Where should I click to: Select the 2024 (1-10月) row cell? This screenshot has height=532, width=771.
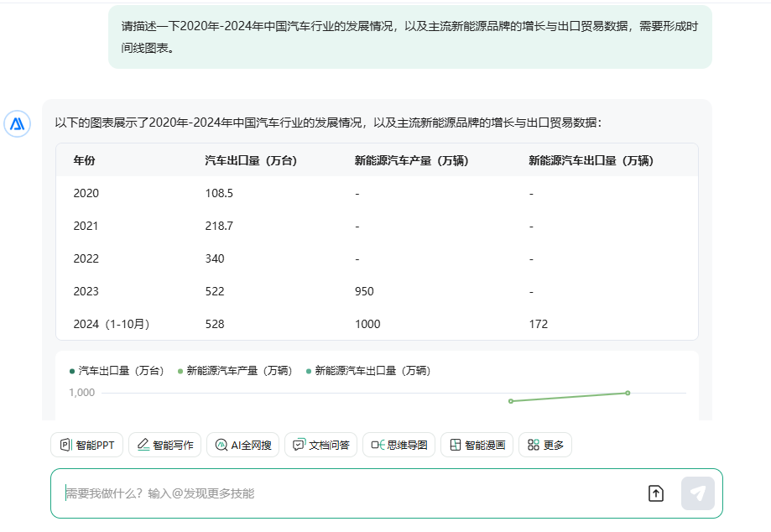click(x=112, y=324)
